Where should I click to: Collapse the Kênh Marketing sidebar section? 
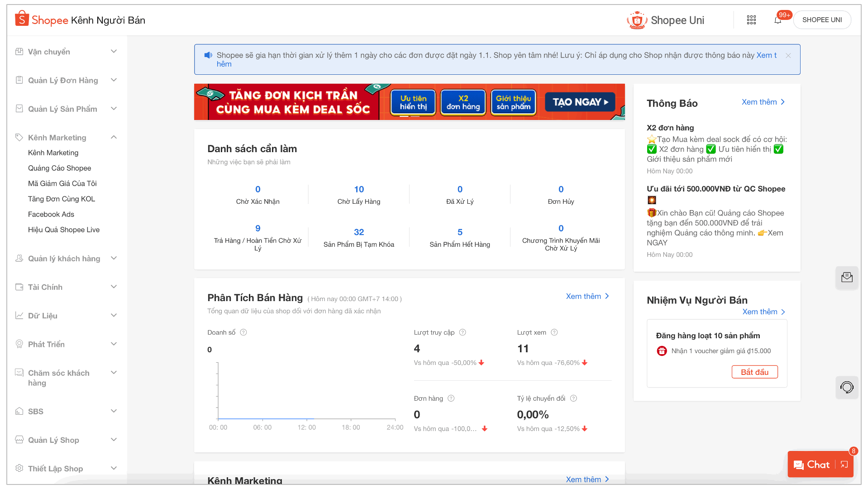point(114,137)
